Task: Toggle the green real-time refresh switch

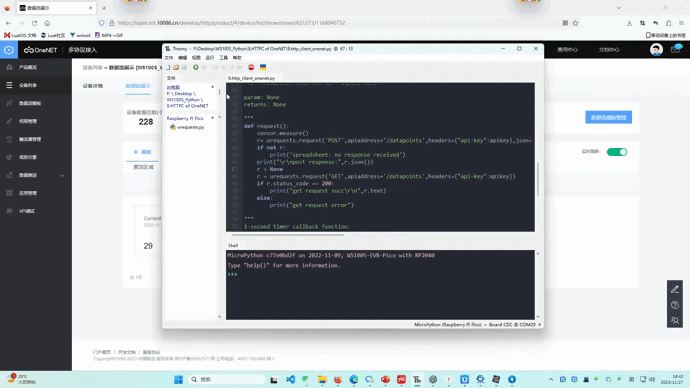Action: click(x=617, y=152)
